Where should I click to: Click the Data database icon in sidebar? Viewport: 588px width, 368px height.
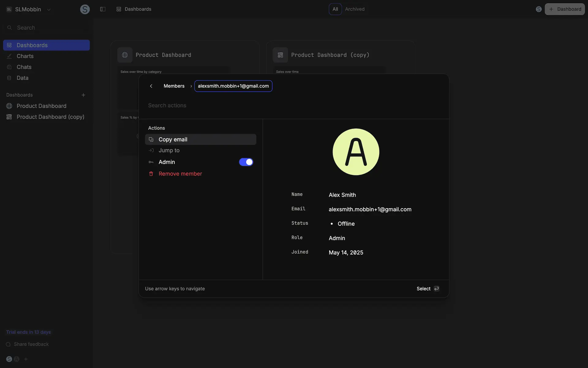(x=9, y=78)
